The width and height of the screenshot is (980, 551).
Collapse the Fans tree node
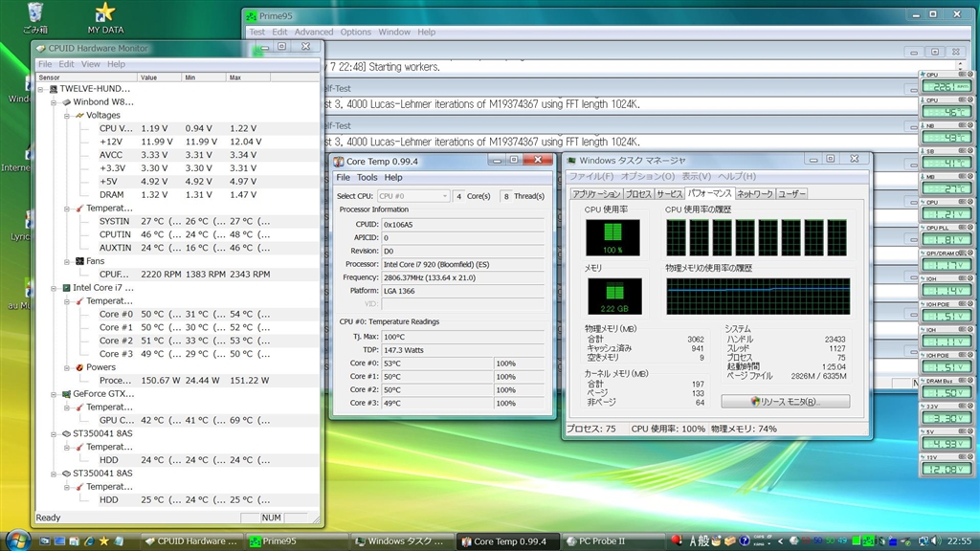67,261
